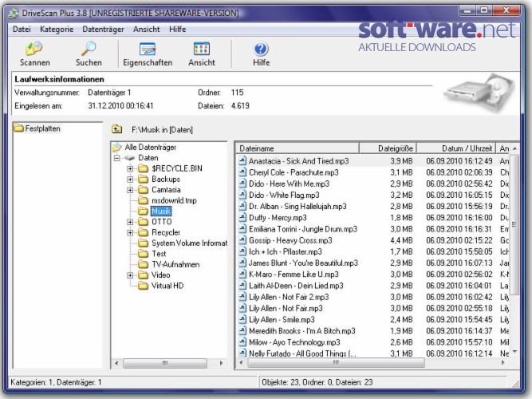This screenshot has height=399, width=532.
Task: Click file icon of Dido - White Flag
Action: coord(242,195)
